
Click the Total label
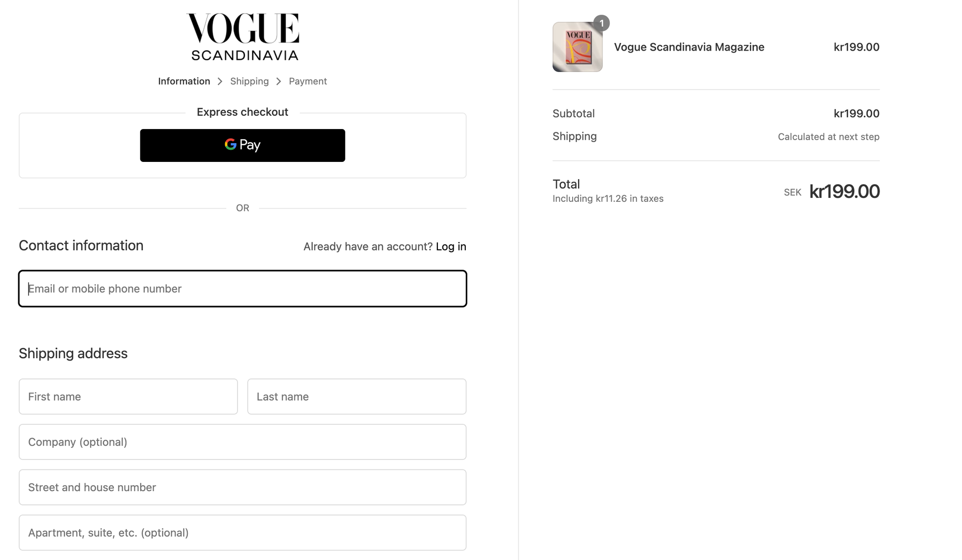(566, 184)
